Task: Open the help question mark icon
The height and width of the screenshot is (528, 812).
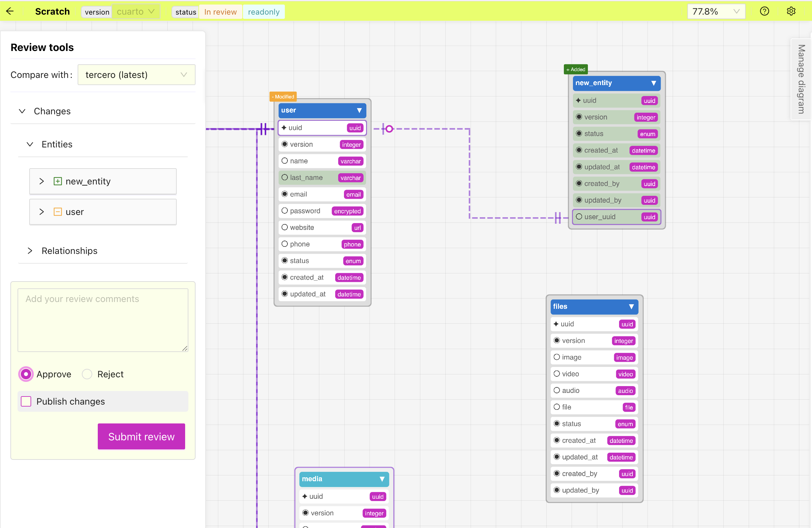Action: pos(764,11)
